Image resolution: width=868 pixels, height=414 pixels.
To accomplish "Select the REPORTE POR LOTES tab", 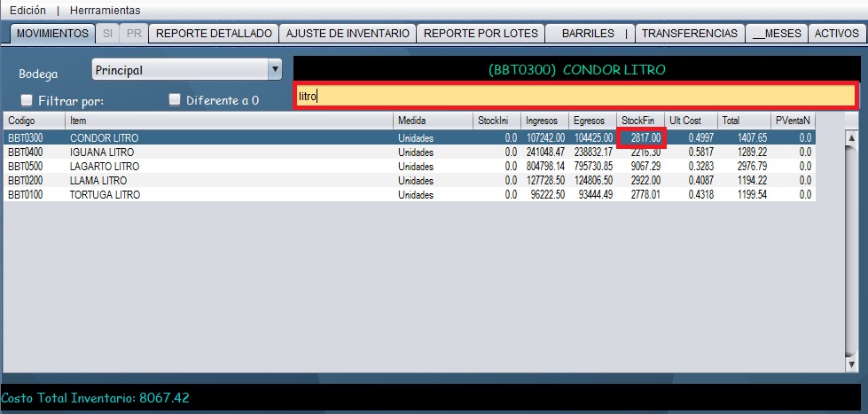I will coord(481,33).
